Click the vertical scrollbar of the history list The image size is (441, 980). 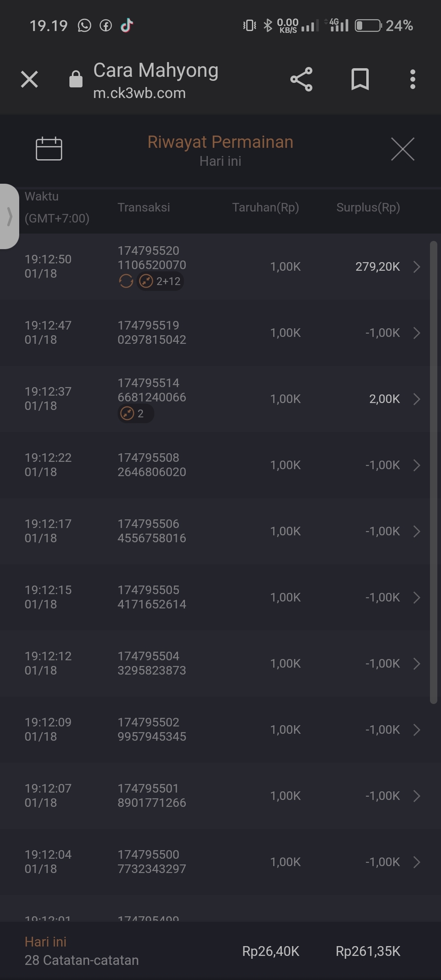(x=433, y=470)
